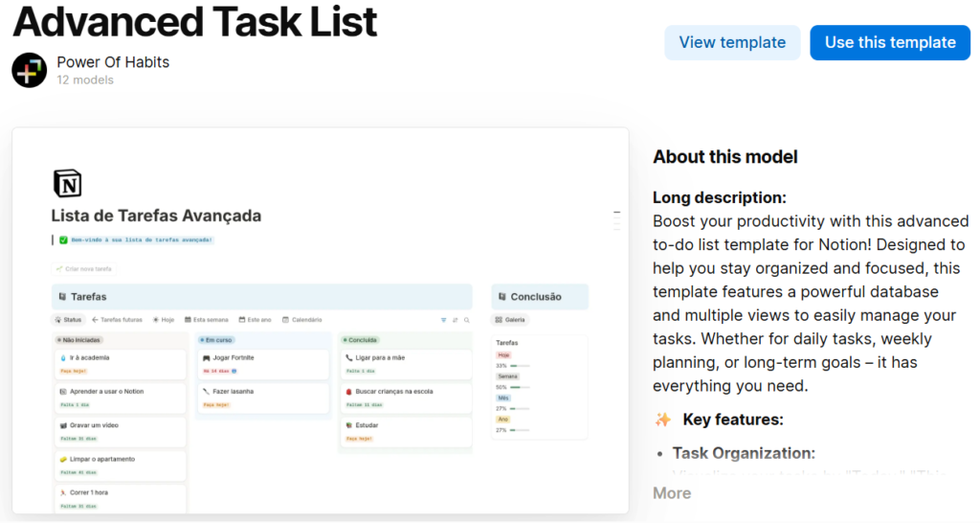The width and height of the screenshot is (980, 523).
Task: Click the Bem-vindo welcome callout text
Action: click(142, 240)
